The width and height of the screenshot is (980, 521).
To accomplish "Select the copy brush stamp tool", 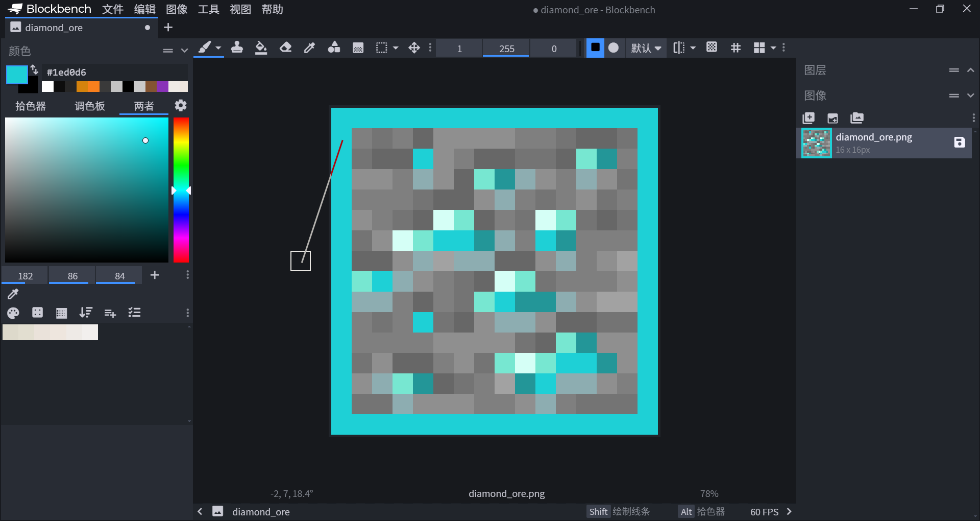I will [x=237, y=48].
